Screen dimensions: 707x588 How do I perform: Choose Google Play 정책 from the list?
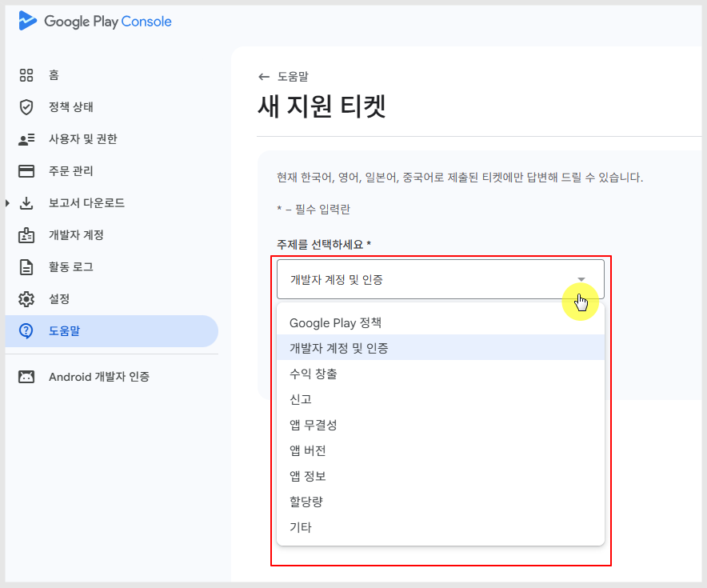point(335,323)
